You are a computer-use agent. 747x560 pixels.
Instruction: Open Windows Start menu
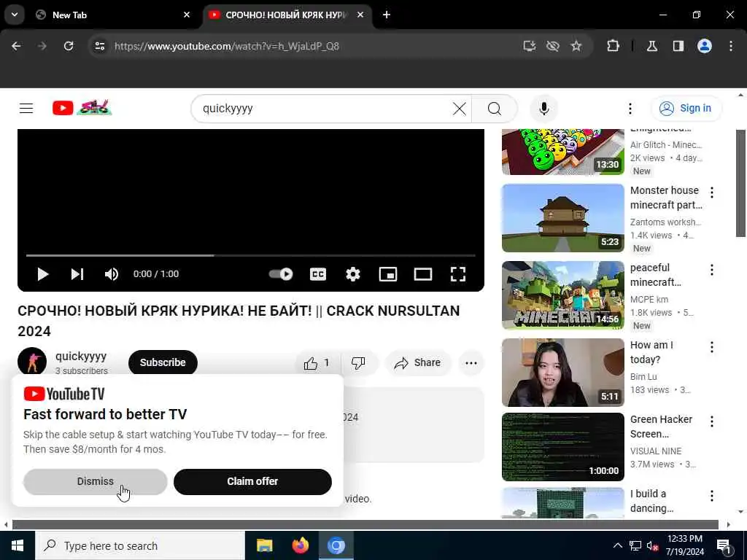(x=18, y=545)
